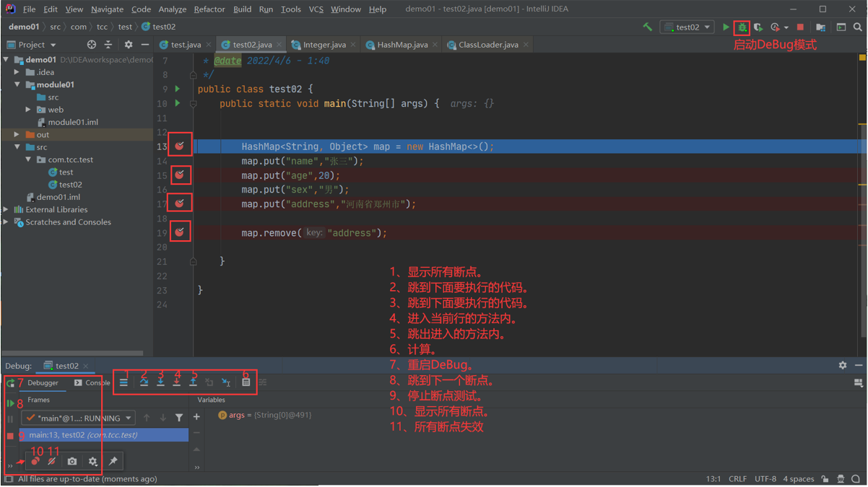The image size is (868, 487).
Task: Select main:13, test02 stack frame
Action: pos(105,435)
